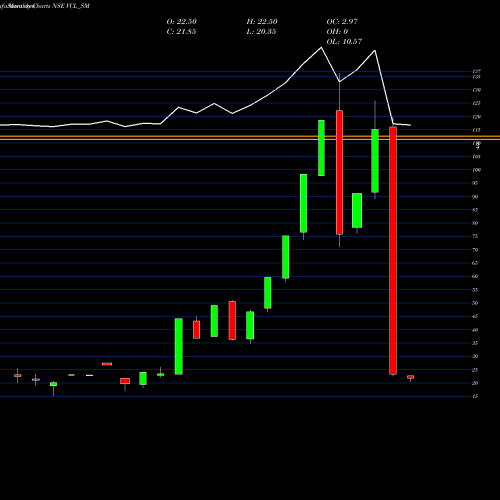Click the 115 price axis label

coord(476,130)
